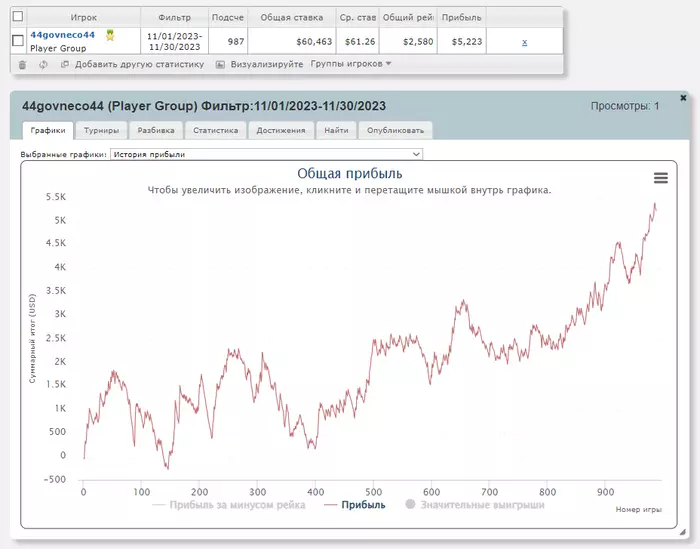700x549 pixels.
Task: Switch to the Графики tab
Action: tap(48, 130)
